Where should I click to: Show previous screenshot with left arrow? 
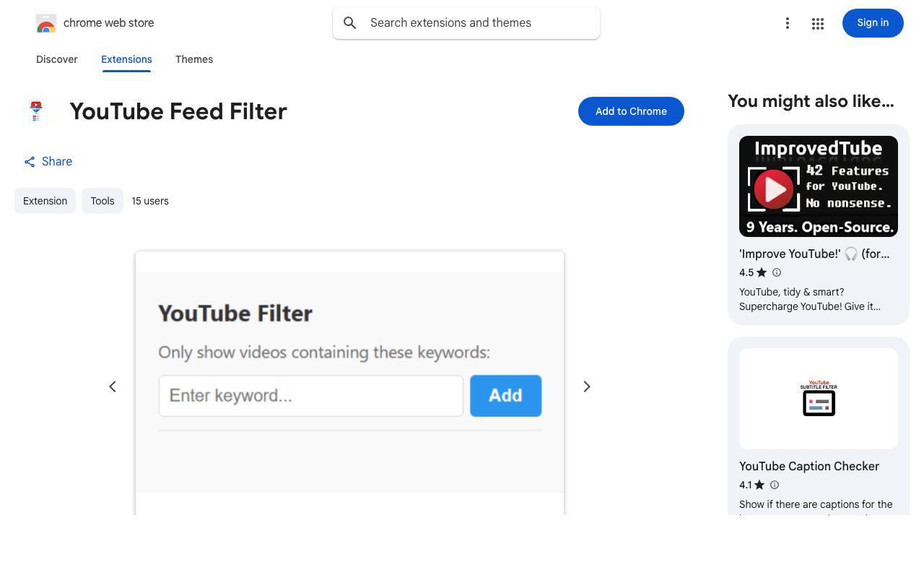click(x=113, y=387)
